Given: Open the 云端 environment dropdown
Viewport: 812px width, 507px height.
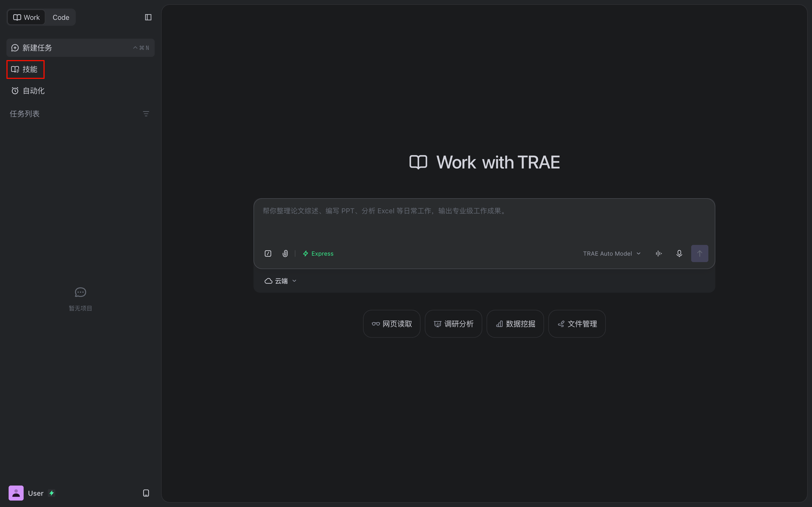Looking at the screenshot, I should click(281, 281).
